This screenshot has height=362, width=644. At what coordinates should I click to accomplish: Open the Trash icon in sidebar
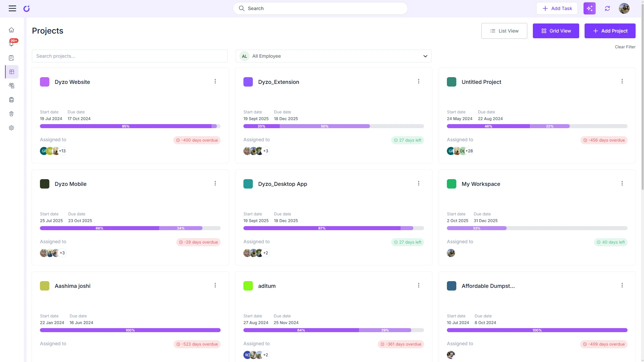11,114
